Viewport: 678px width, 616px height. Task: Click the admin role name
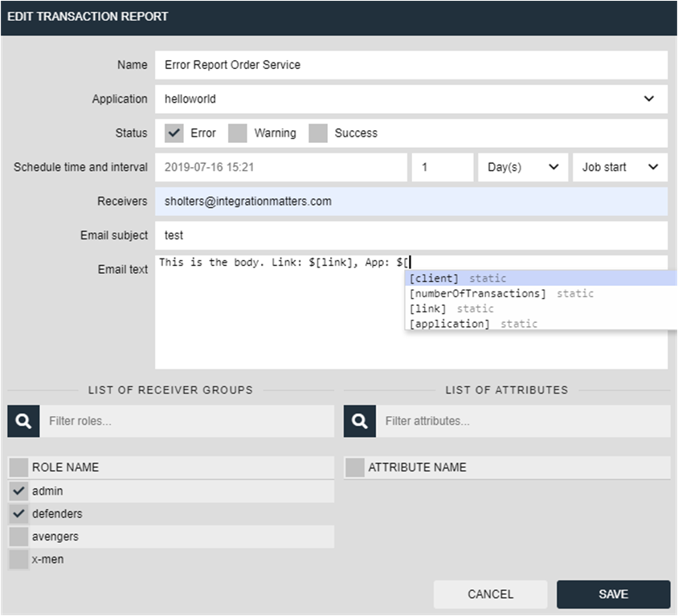47,491
